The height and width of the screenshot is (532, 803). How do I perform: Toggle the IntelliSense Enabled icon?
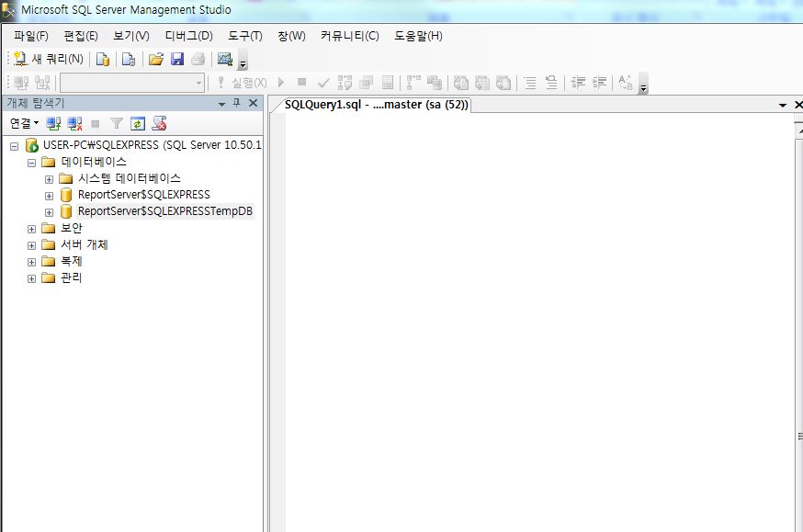[x=388, y=83]
